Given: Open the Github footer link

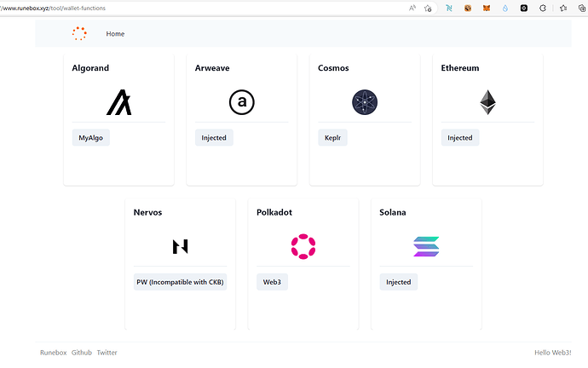Looking at the screenshot, I should 82,353.
